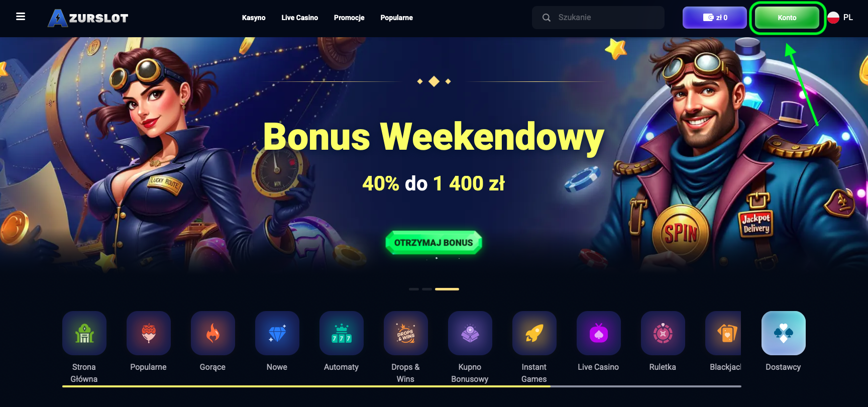This screenshot has height=407, width=868.
Task: Select the Nowe diamond category
Action: click(277, 333)
